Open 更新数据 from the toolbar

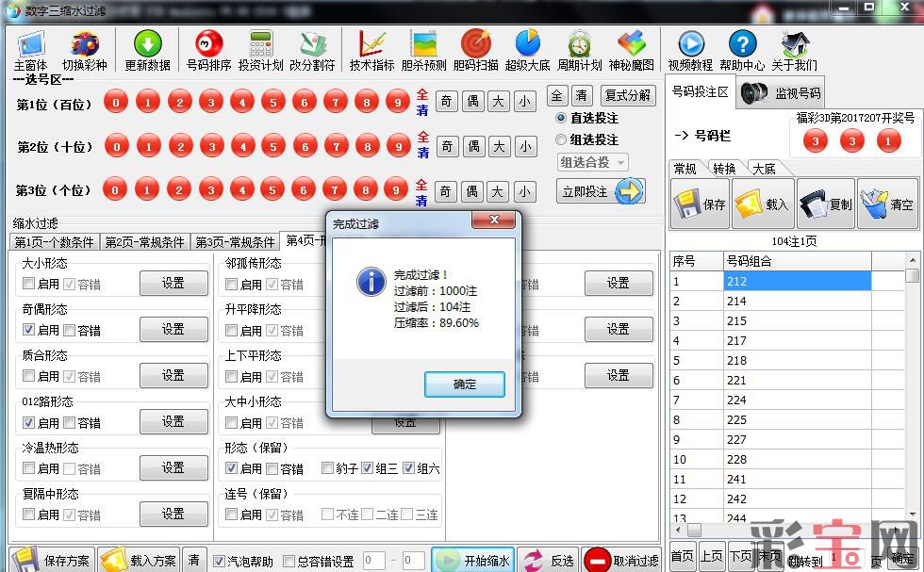tap(147, 51)
